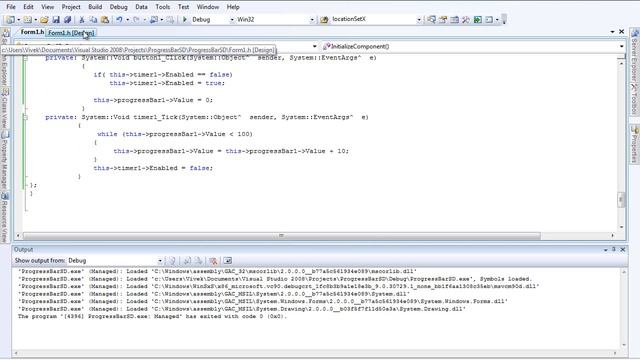
Task: Open the Server Explorer side tab
Action: [x=634, y=55]
